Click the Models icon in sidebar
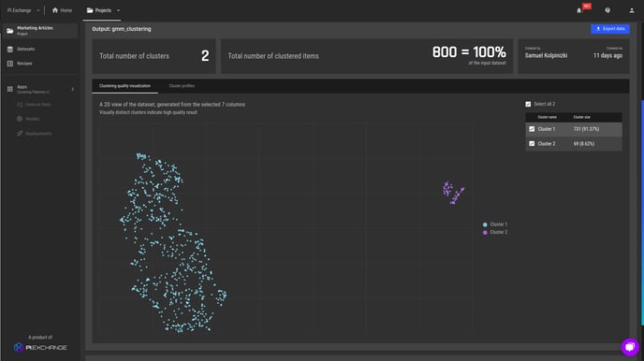Image resolution: width=644 pixels, height=361 pixels. 20,119
